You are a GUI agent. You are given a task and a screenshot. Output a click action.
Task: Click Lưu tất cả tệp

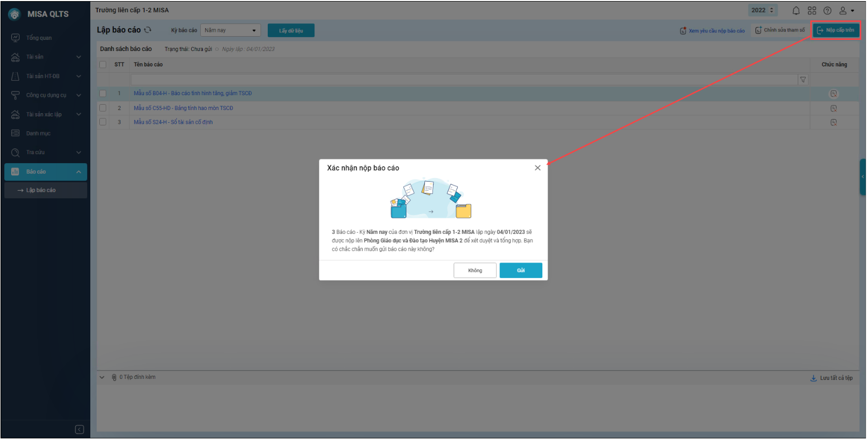pyautogui.click(x=831, y=378)
